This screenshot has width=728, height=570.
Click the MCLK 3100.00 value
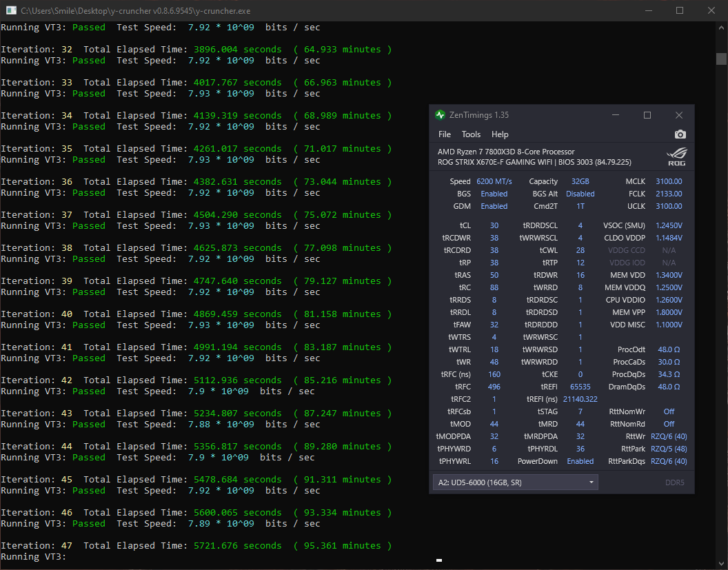[669, 181]
